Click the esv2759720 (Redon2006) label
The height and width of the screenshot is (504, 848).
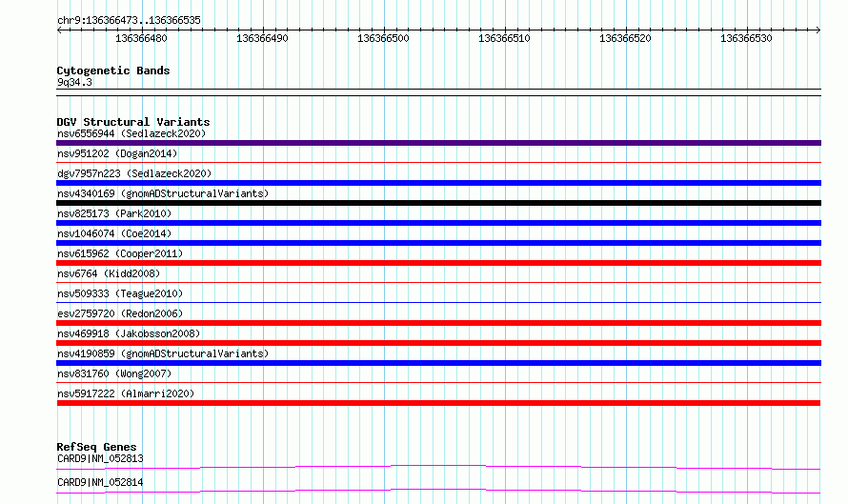120,313
